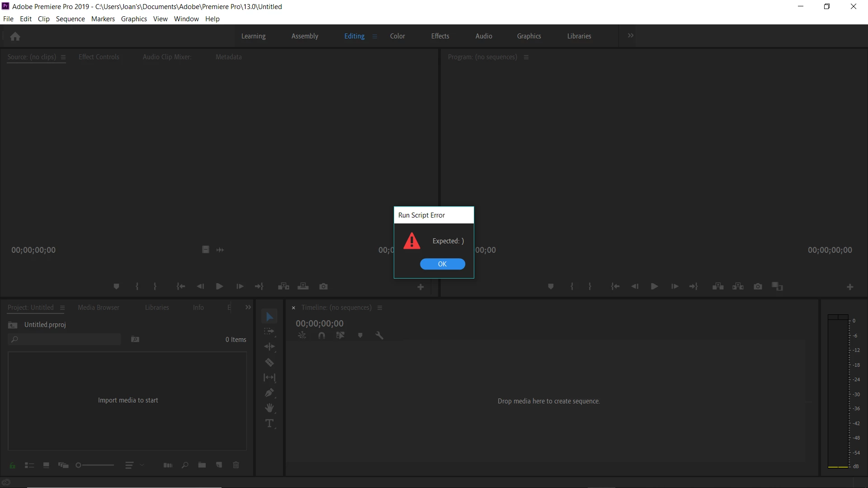868x488 pixels.
Task: Open Program monitor Button Editor plus
Action: [850, 287]
